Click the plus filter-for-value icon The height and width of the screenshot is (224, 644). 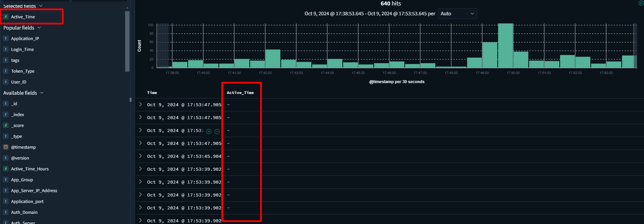coord(209,131)
